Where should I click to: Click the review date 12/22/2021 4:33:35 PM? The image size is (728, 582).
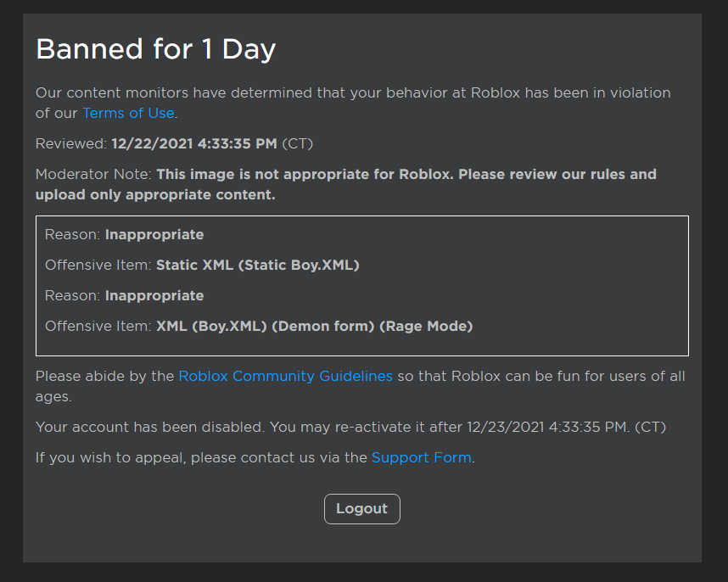pyautogui.click(x=194, y=143)
